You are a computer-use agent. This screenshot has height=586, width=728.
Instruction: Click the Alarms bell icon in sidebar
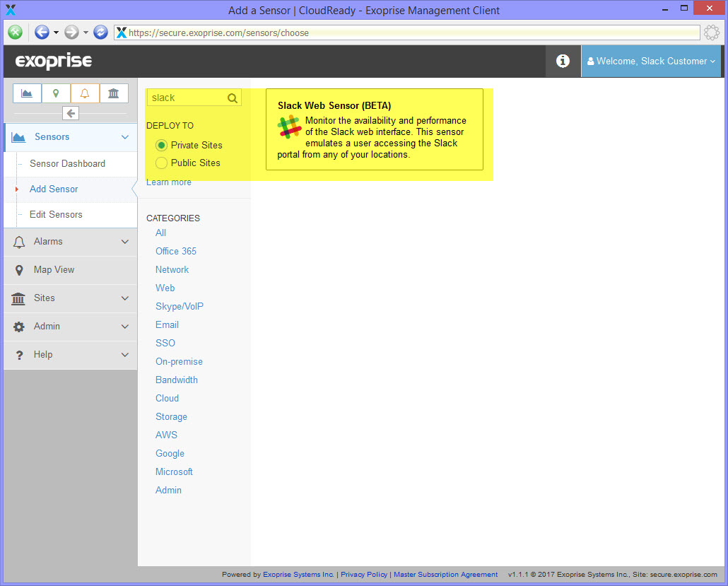click(19, 242)
